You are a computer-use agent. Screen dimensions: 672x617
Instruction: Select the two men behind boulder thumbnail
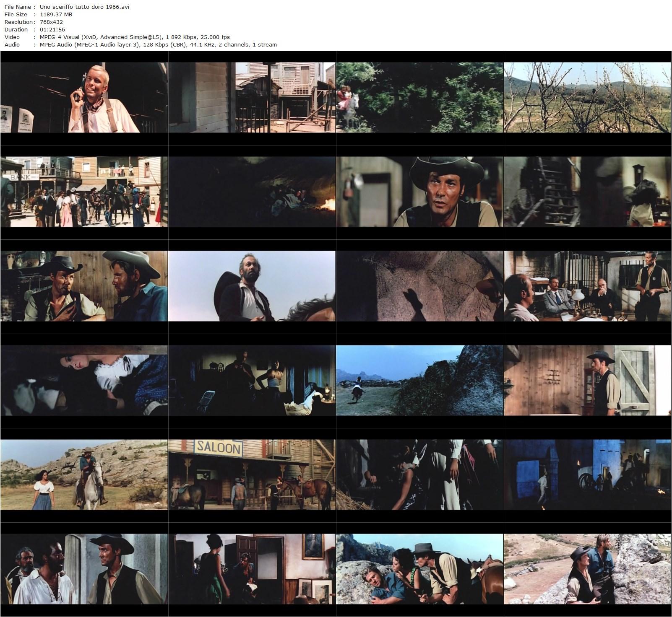(x=587, y=569)
